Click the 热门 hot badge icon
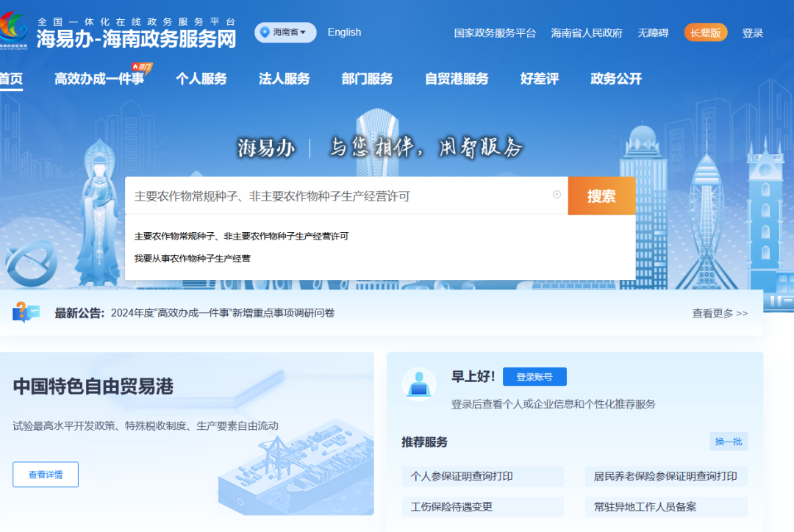The width and height of the screenshot is (794, 532). (141, 67)
